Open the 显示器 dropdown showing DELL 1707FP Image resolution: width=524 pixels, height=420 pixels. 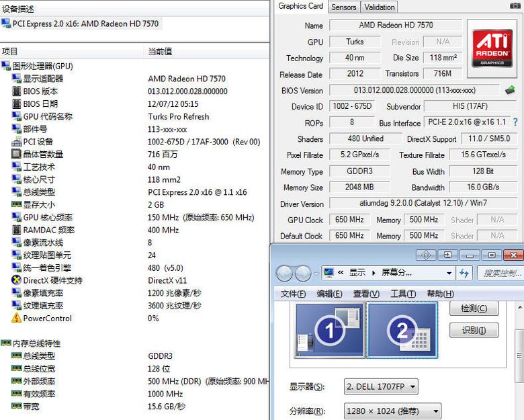pyautogui.click(x=381, y=386)
